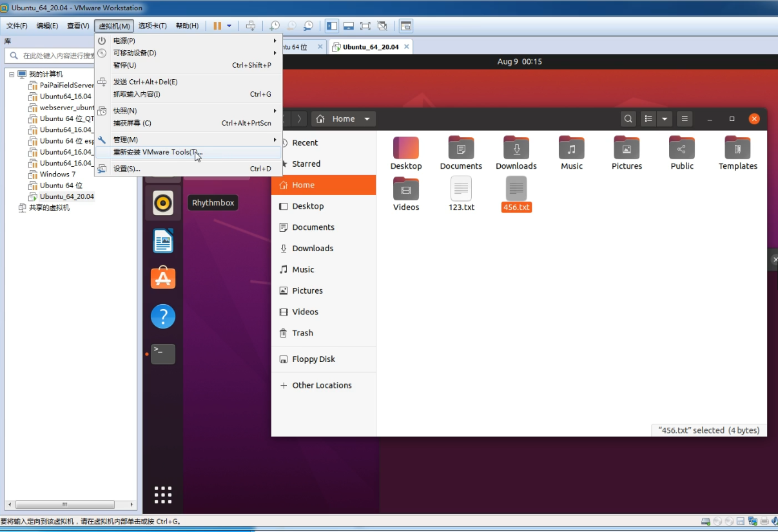Open Ubuntu Software from the dock

[163, 278]
